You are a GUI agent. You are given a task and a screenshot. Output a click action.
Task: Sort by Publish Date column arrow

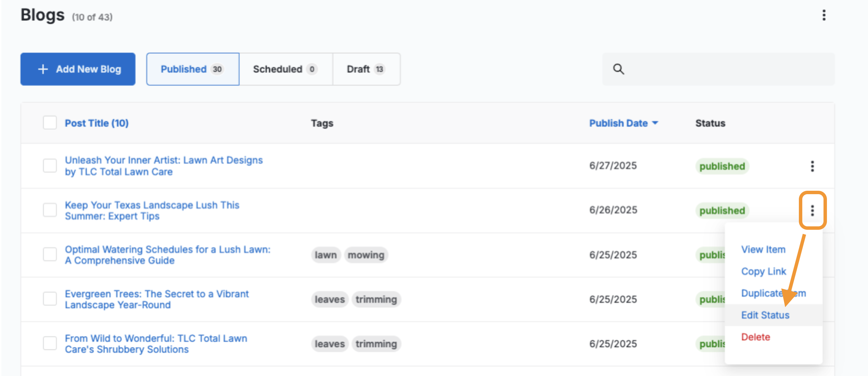[x=655, y=123]
